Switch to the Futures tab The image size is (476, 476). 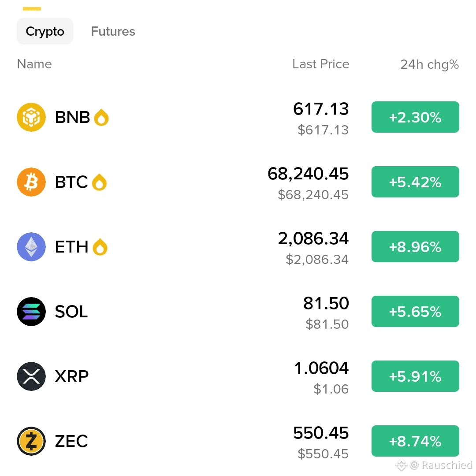tap(113, 31)
